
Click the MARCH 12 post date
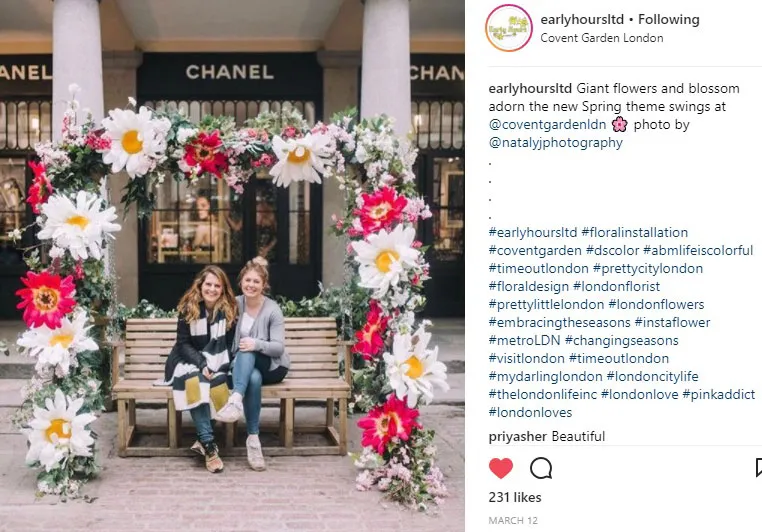[x=513, y=521]
